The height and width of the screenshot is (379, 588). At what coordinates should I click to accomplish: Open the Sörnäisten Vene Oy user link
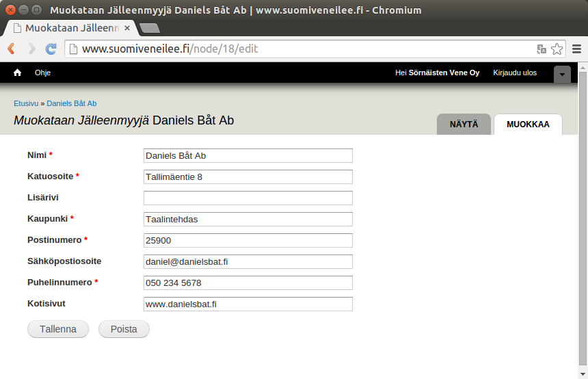click(444, 73)
